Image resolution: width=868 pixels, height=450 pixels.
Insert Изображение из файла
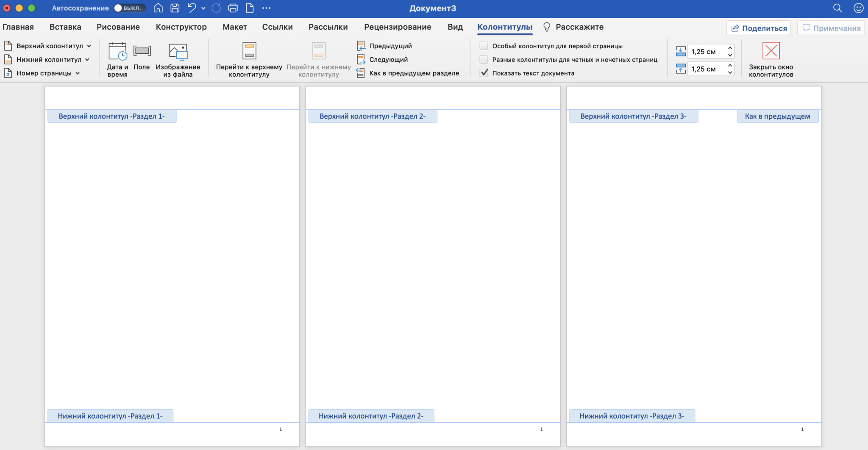pos(178,59)
